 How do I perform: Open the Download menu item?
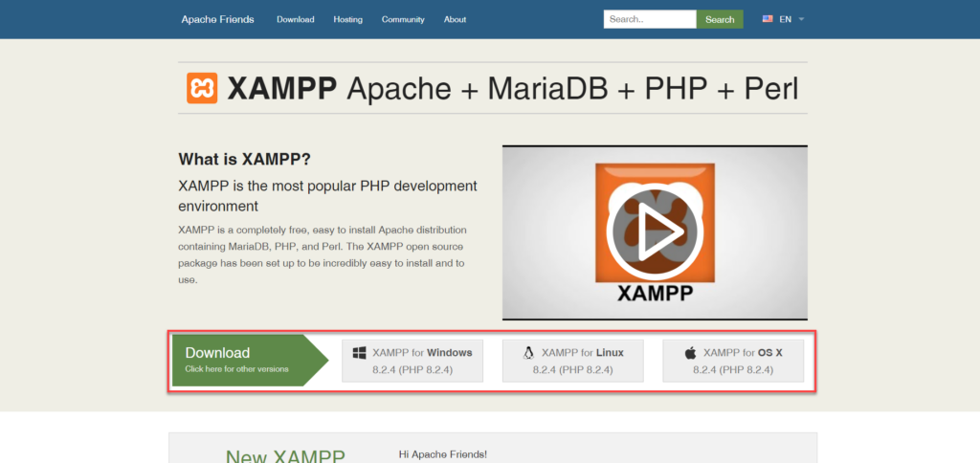point(296,19)
